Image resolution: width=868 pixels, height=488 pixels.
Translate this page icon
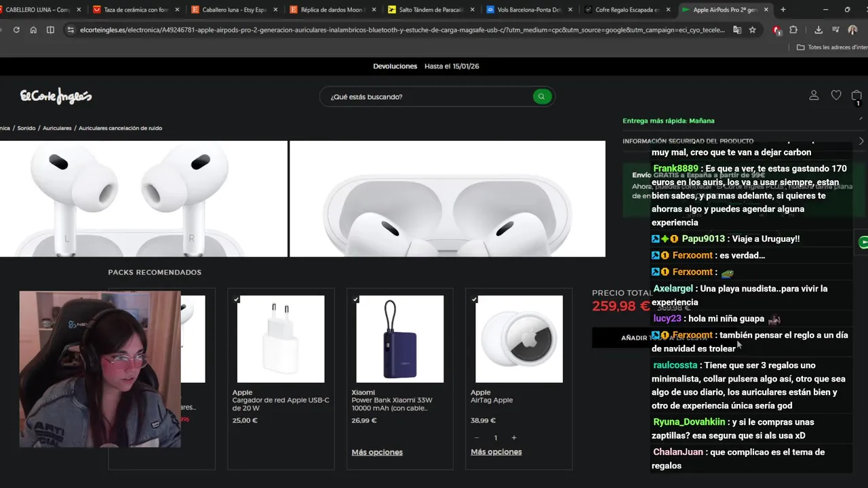[737, 30]
